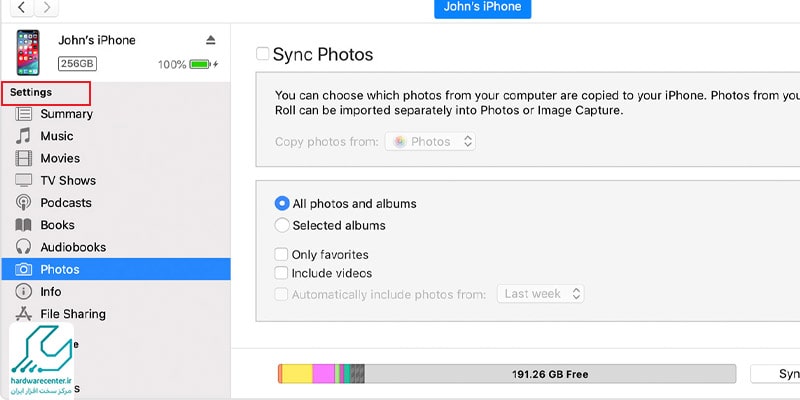Click the John's iPhone name in sidebar
This screenshot has height=400, width=800.
click(x=97, y=40)
